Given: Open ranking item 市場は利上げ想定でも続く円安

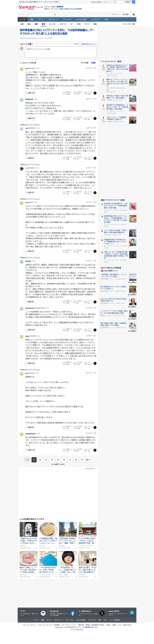Looking at the screenshot, I should 117,97.
